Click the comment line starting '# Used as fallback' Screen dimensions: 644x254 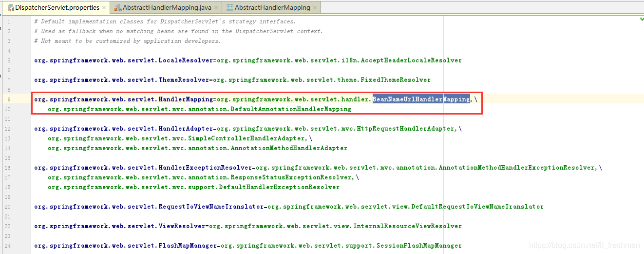178,31
